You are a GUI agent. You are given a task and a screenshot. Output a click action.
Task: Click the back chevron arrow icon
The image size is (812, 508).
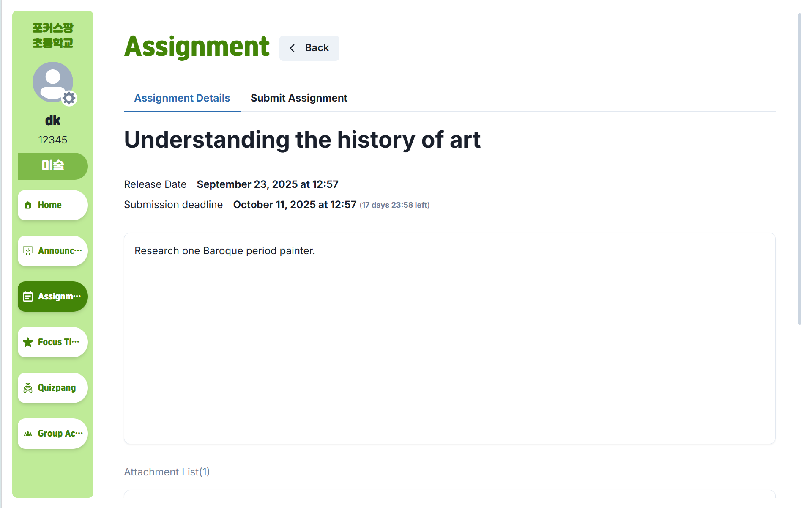pyautogui.click(x=292, y=48)
